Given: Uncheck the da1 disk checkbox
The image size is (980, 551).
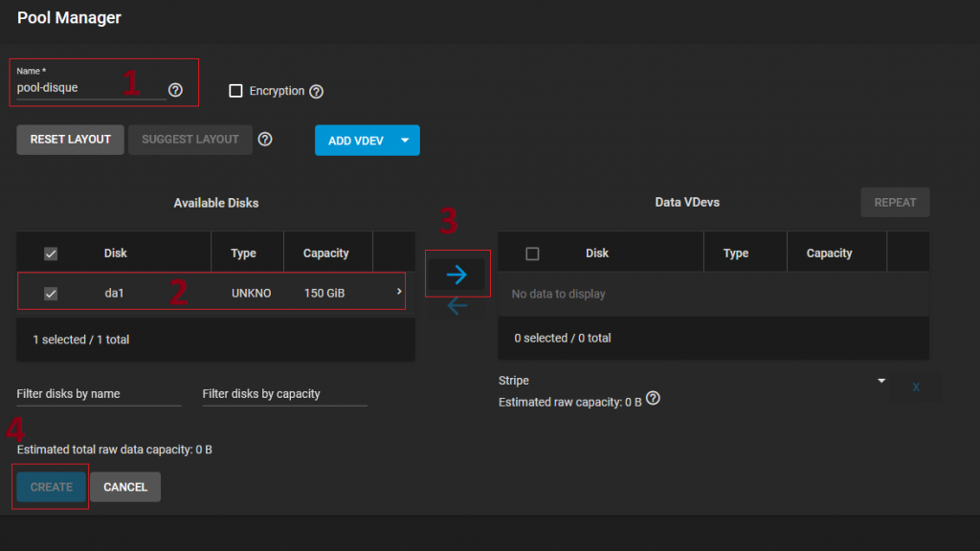Looking at the screenshot, I should [51, 294].
